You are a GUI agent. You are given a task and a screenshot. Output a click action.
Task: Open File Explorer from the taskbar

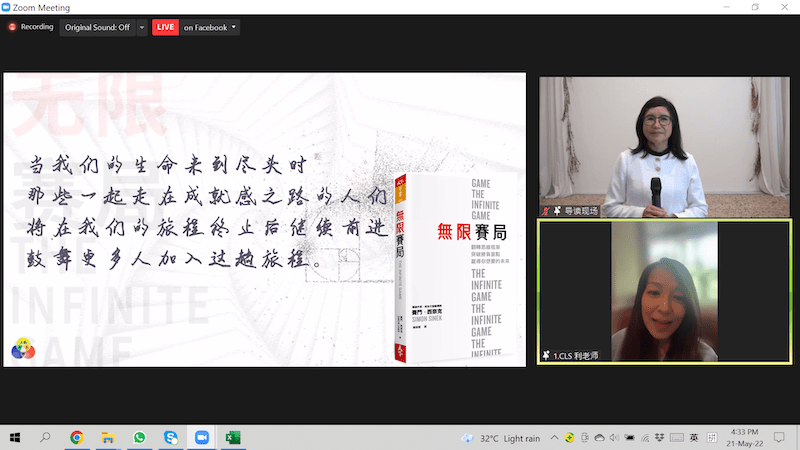[108, 438]
